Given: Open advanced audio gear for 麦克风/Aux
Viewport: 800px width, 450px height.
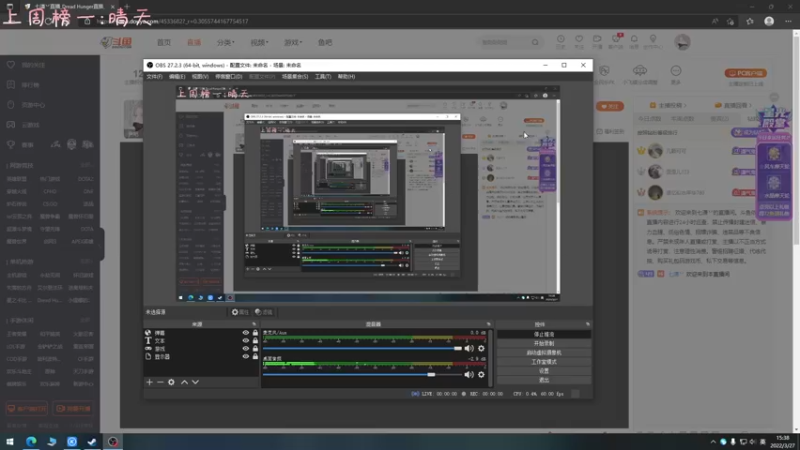Looking at the screenshot, I should (481, 348).
